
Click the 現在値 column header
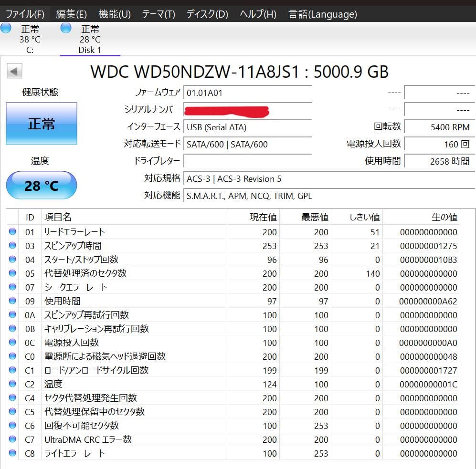tap(254, 217)
